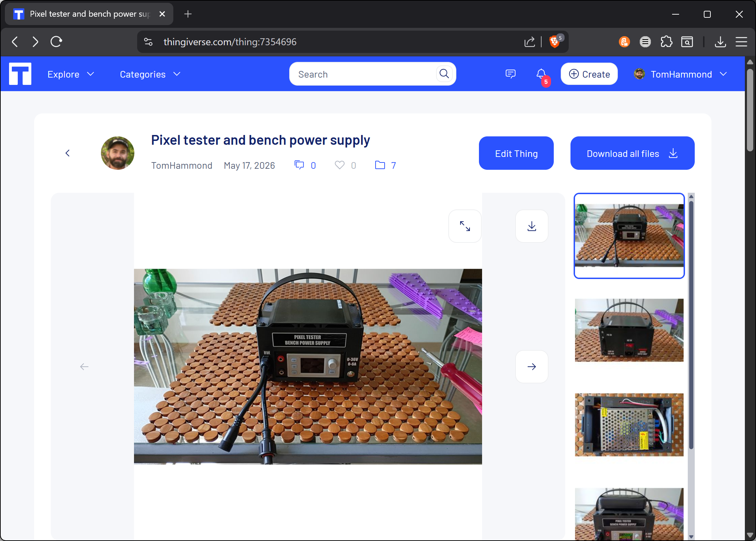Screen dimensions: 756x541
Task: Open the collections folder icon
Action: (380, 165)
